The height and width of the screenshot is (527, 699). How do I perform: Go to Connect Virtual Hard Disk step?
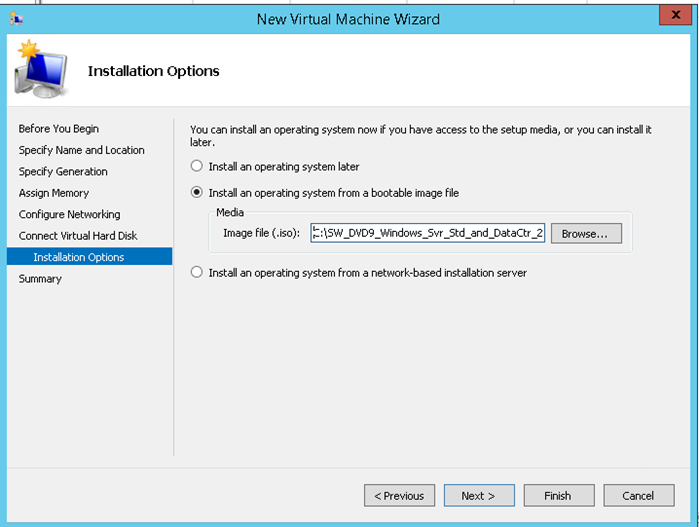78,235
